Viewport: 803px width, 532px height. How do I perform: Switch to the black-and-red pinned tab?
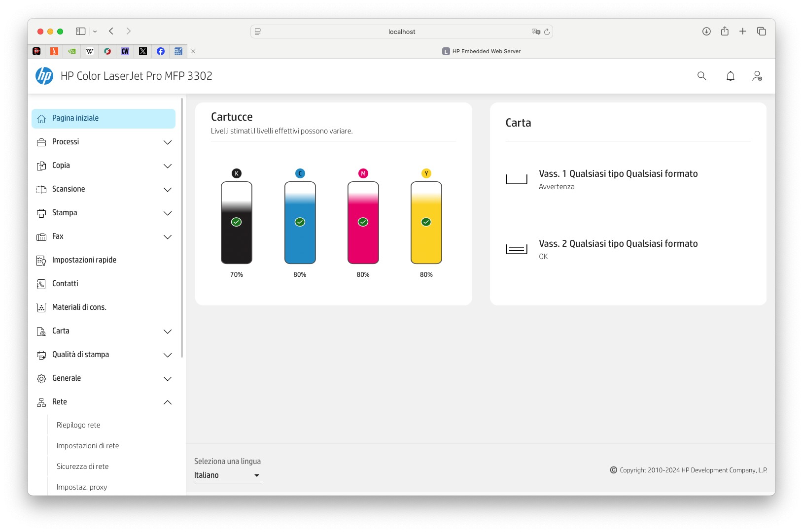(x=36, y=51)
